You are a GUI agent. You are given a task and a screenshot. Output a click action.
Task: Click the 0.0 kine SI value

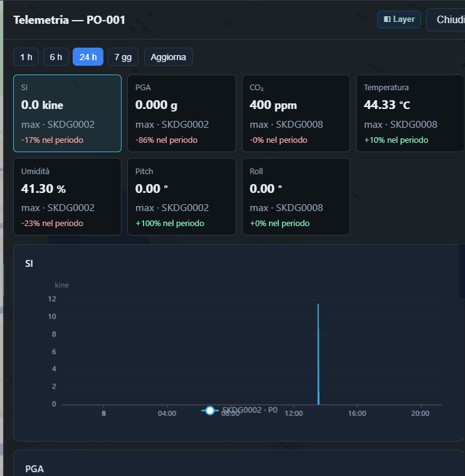42,105
